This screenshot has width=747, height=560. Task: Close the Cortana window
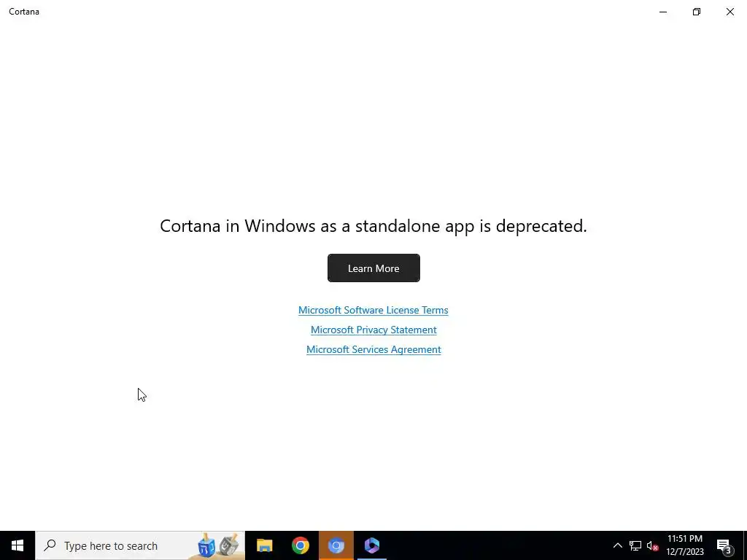(x=729, y=12)
